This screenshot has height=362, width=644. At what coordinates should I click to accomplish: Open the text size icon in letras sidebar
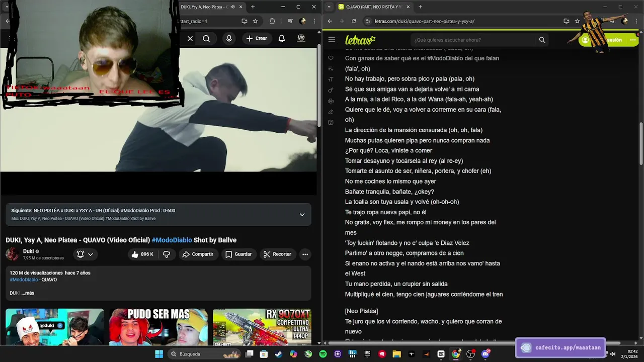point(331,79)
